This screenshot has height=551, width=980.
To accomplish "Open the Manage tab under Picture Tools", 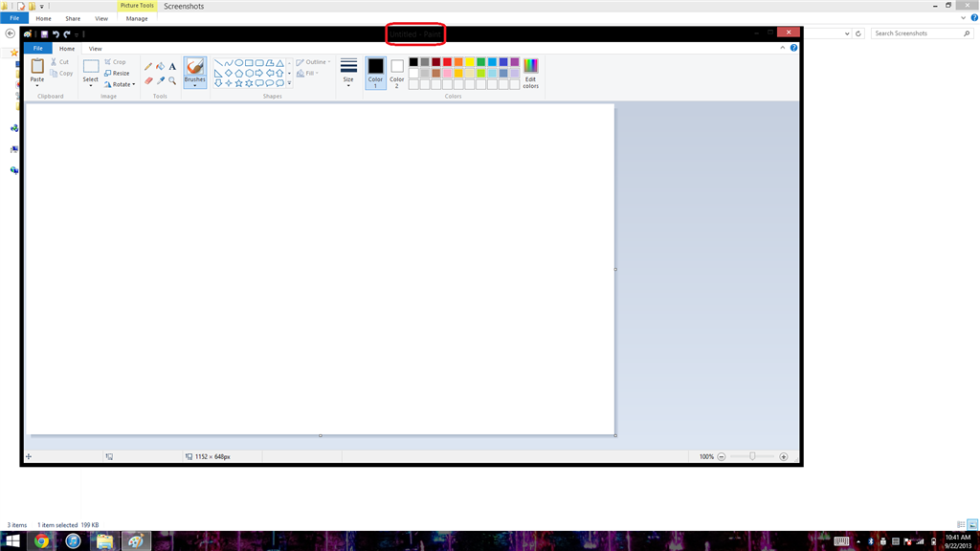I will (137, 19).
